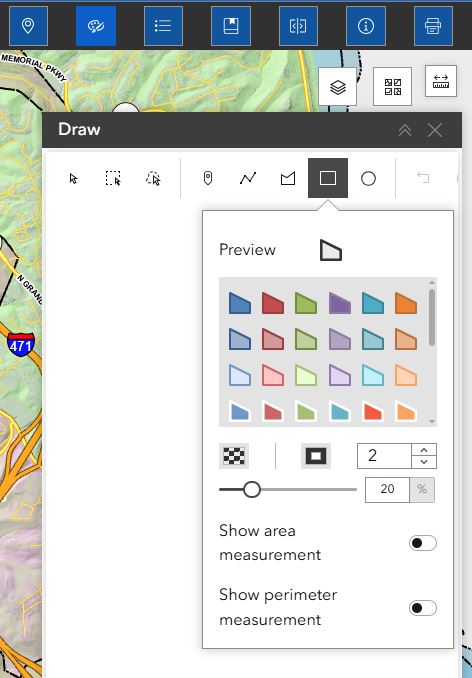Viewport: 472px width, 678px height.
Task: Choose the solid orange fill swatch
Action: click(x=405, y=303)
